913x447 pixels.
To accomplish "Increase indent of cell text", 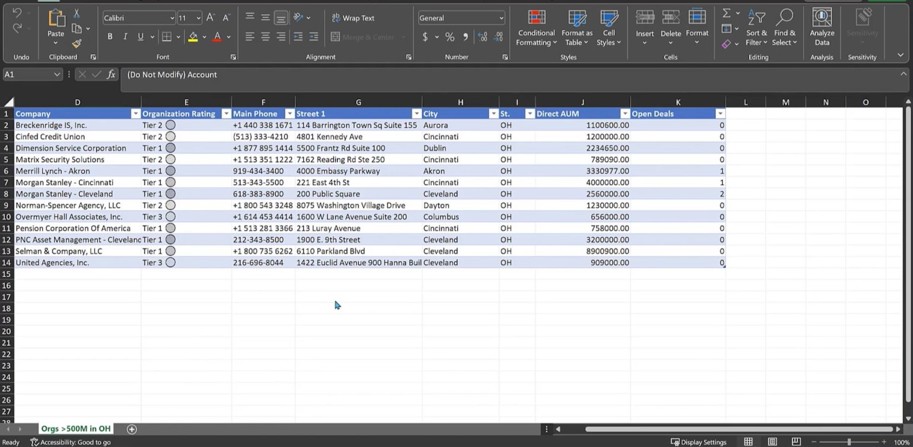I will click(x=314, y=37).
